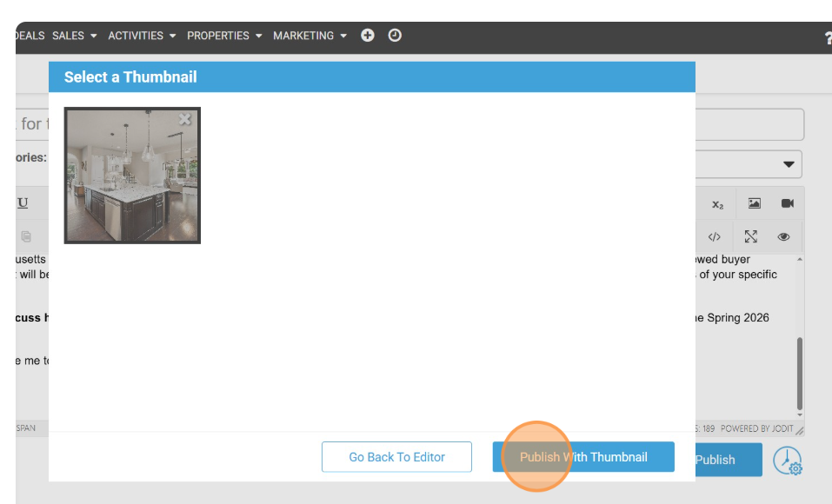Open the ACTIVITIES menu
The width and height of the screenshot is (832, 504).
pos(142,36)
